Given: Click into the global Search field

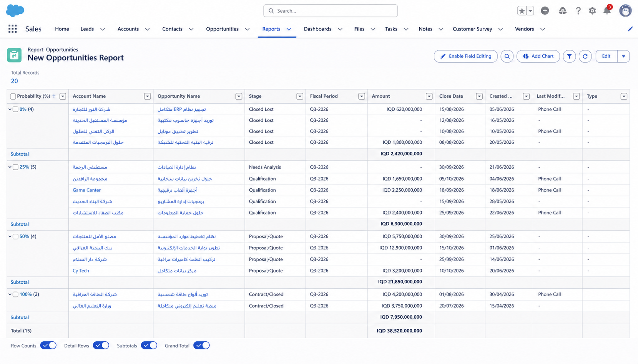Looking at the screenshot, I should tap(331, 11).
